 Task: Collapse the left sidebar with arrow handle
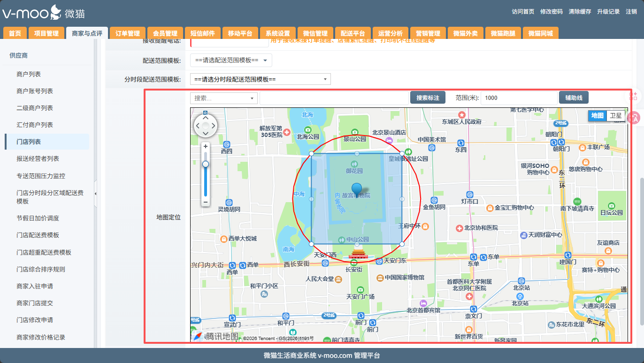pos(96,194)
